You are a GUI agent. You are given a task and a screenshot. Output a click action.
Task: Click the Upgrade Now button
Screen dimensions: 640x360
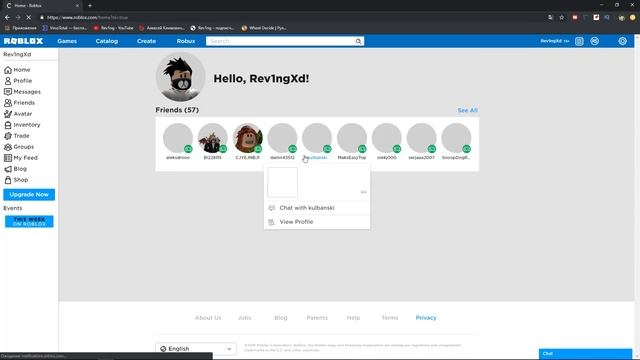29,195
